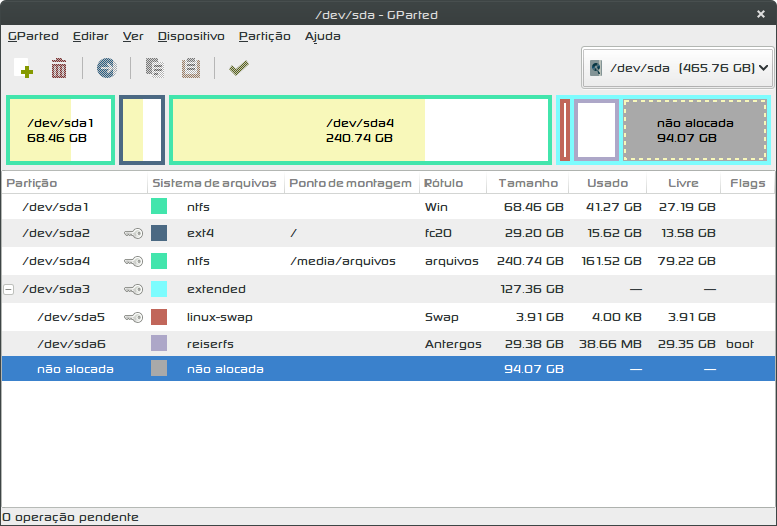Select the /dev/sda2 row
The image size is (777, 526).
388,233
